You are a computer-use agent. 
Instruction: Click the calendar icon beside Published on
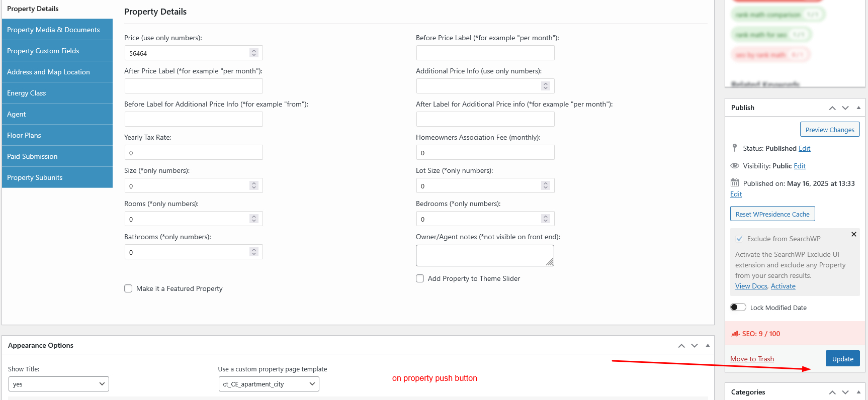pyautogui.click(x=735, y=183)
